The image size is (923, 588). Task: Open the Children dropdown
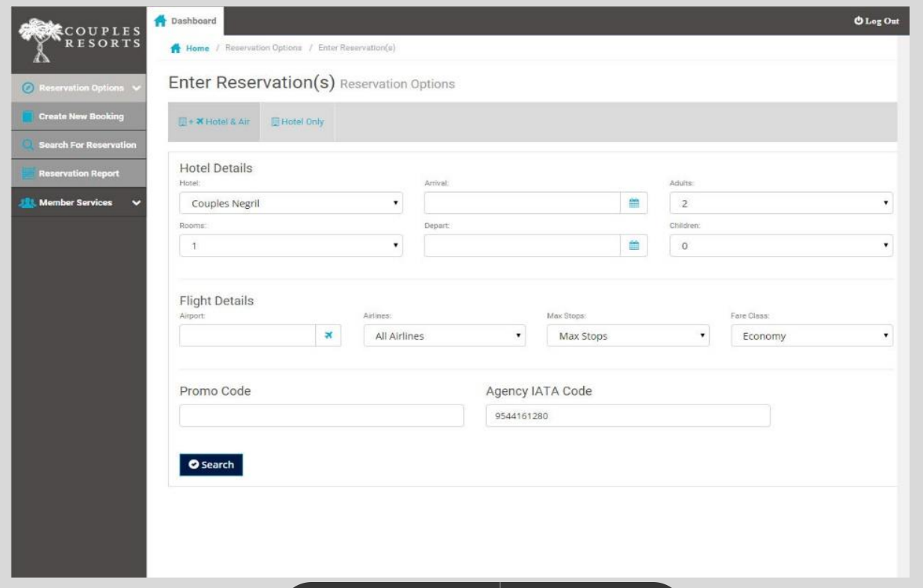pos(781,245)
